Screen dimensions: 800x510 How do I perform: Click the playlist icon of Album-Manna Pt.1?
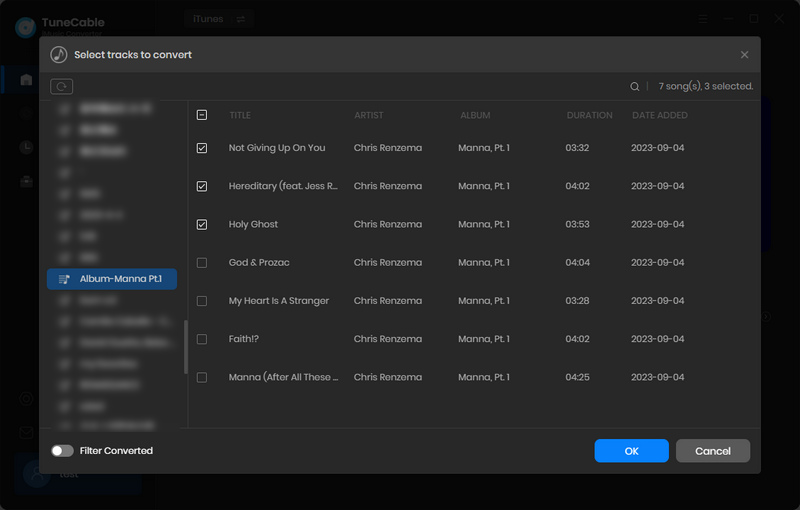[x=64, y=279]
